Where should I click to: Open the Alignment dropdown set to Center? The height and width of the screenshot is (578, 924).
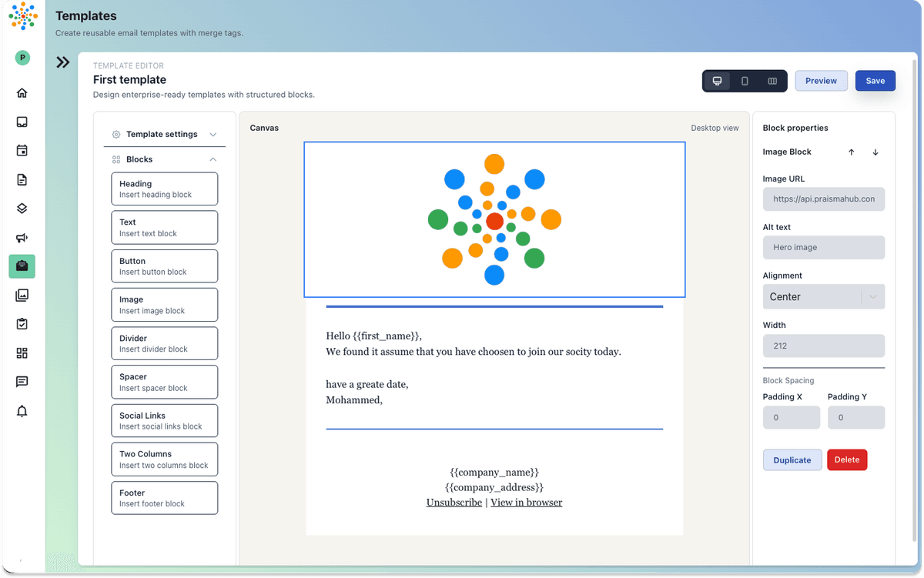click(x=823, y=297)
